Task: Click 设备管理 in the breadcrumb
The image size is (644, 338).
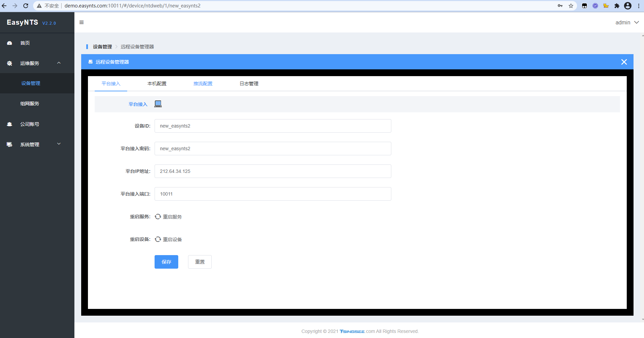Action: click(x=102, y=47)
